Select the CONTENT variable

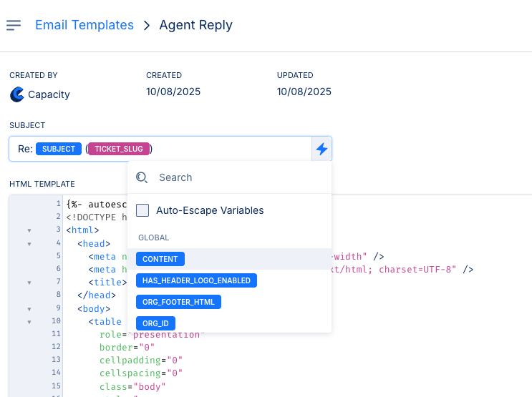(160, 259)
